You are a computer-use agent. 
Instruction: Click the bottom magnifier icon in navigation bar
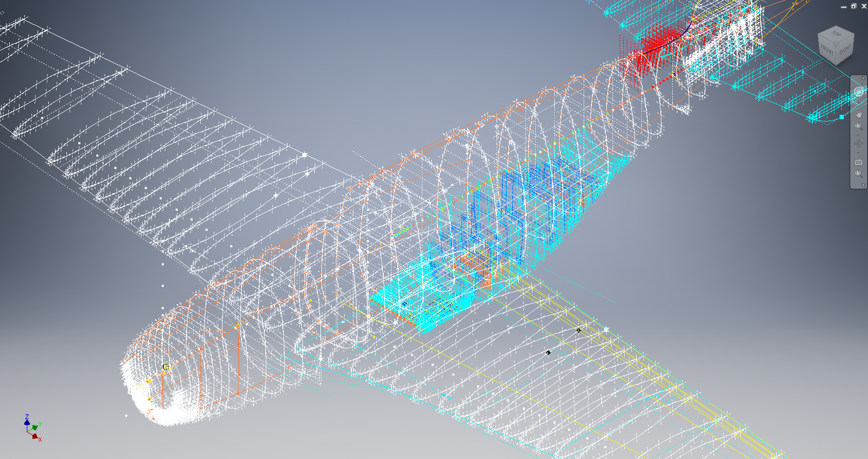point(858,174)
